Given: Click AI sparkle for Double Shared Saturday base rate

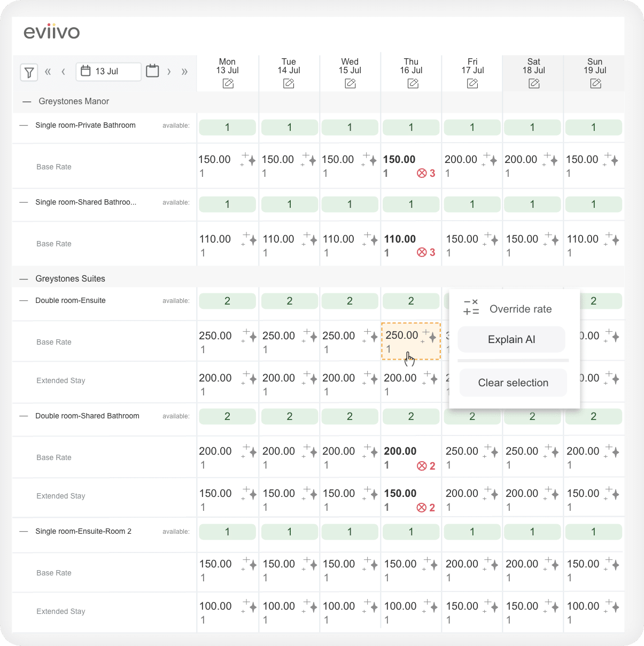Looking at the screenshot, I should [x=550, y=451].
